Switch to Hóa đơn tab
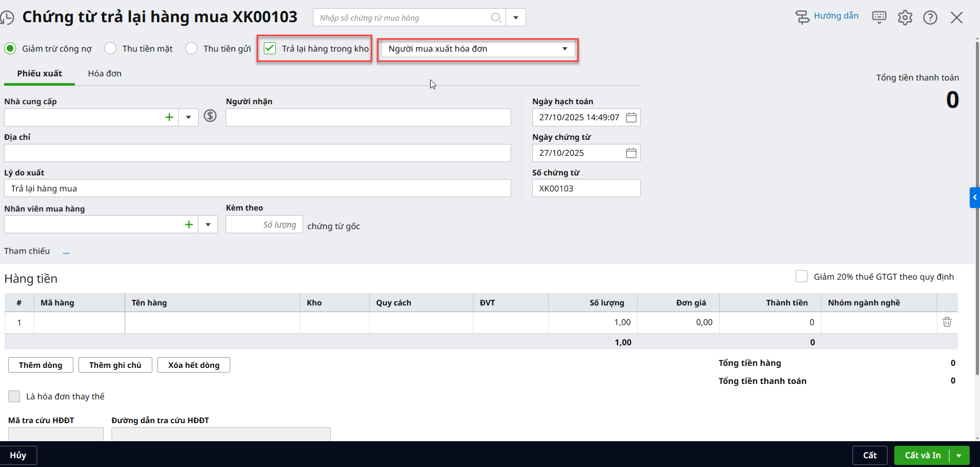This screenshot has height=467, width=980. coord(105,73)
